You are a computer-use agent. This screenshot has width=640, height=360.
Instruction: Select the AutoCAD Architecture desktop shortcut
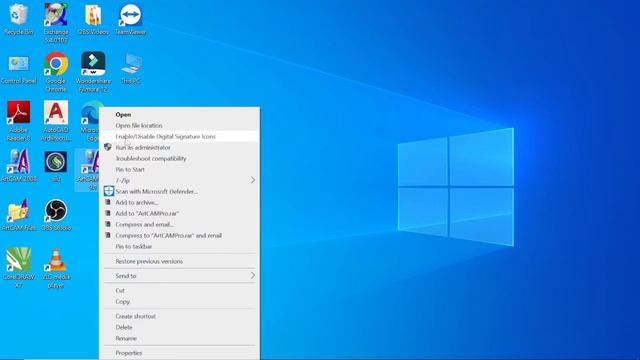[56, 112]
